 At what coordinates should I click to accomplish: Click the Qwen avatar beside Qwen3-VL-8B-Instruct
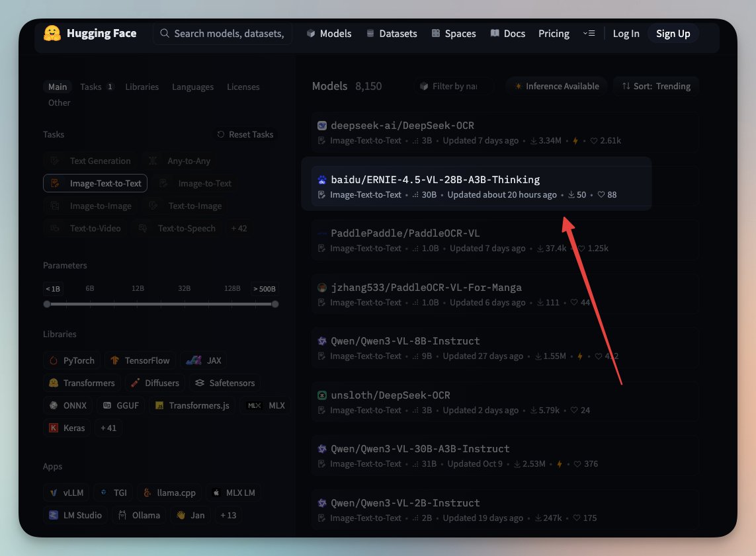[x=322, y=341]
